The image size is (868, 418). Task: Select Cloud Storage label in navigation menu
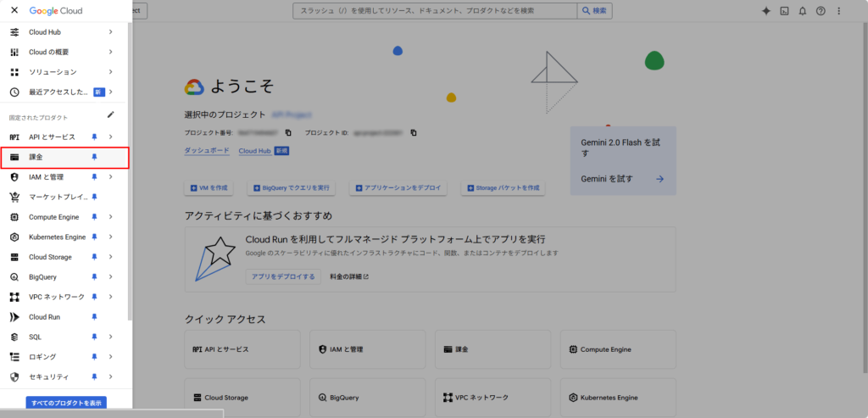coord(50,257)
